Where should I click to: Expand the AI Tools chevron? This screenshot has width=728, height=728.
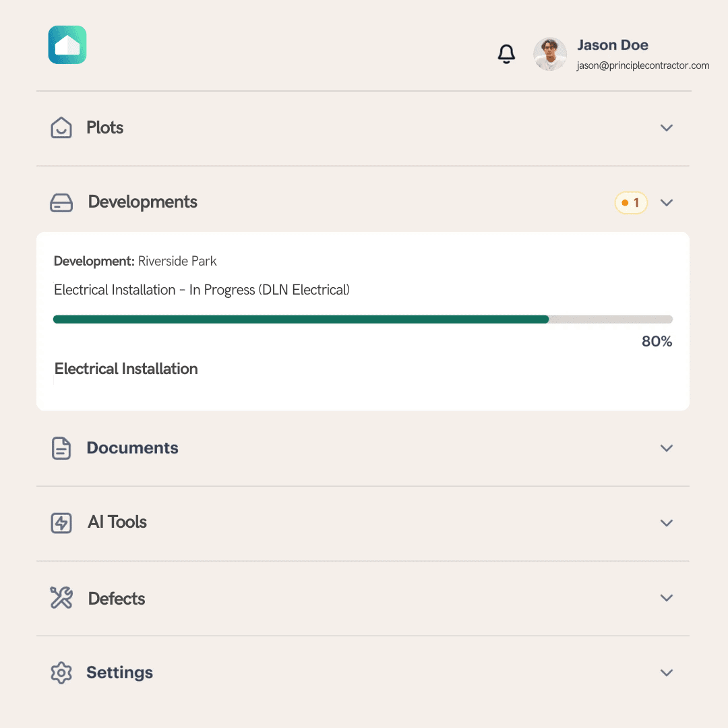click(667, 523)
